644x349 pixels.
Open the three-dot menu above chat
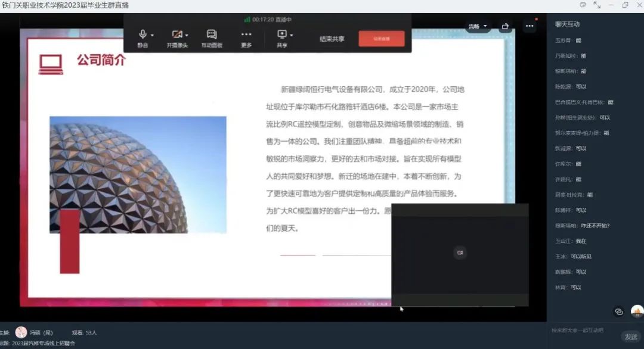click(530, 26)
